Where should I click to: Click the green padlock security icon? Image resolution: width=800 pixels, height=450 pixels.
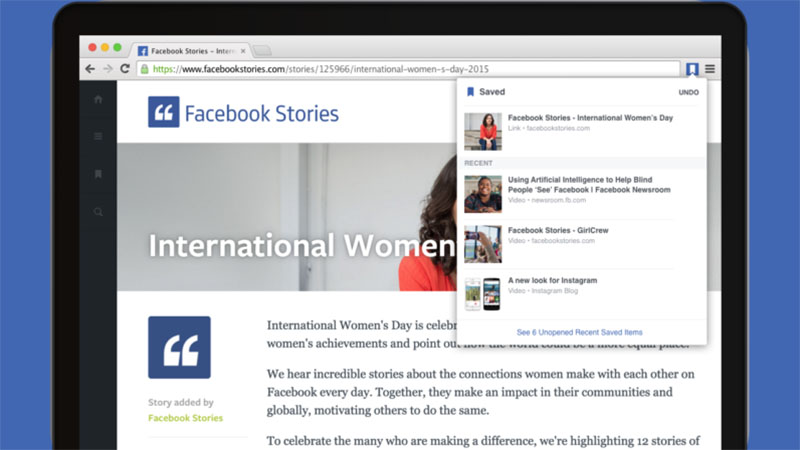pos(145,69)
